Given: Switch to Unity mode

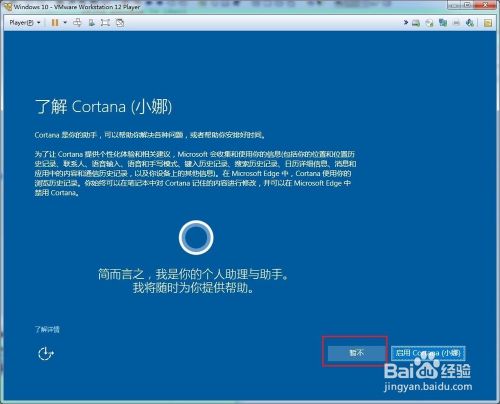Looking at the screenshot, I should click(120, 23).
